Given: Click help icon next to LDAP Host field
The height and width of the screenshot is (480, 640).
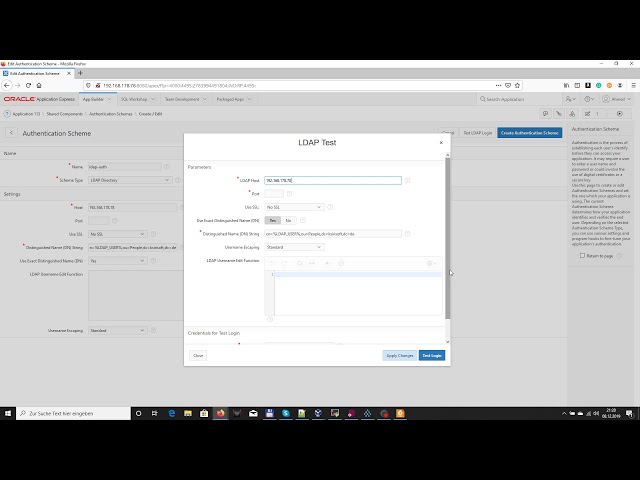Looking at the screenshot, I should 407,180.
